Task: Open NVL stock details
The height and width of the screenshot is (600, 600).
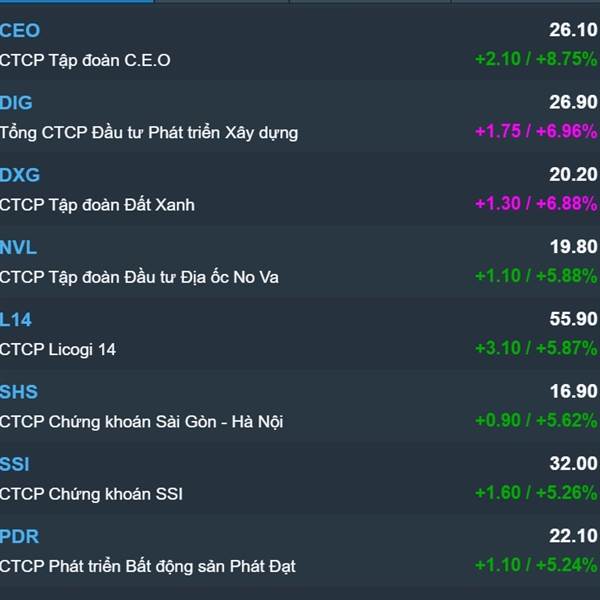Action: pos(18,247)
